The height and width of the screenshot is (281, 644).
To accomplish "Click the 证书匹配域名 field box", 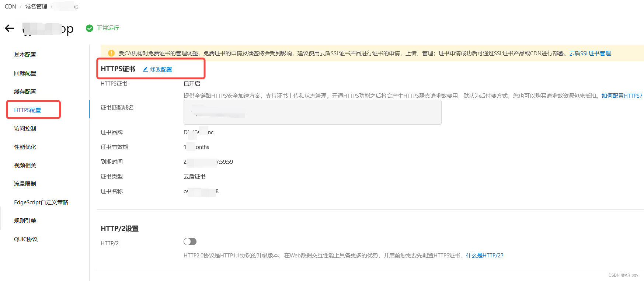I will point(312,112).
